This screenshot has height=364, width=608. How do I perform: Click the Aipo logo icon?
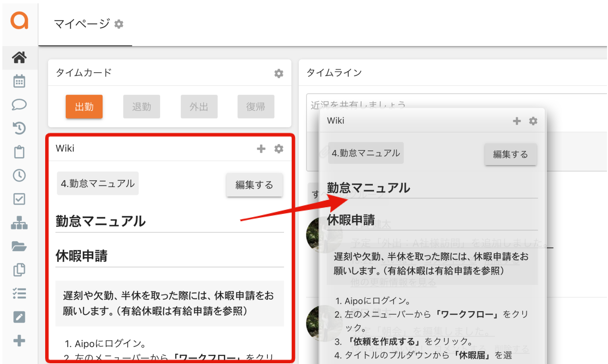click(20, 21)
